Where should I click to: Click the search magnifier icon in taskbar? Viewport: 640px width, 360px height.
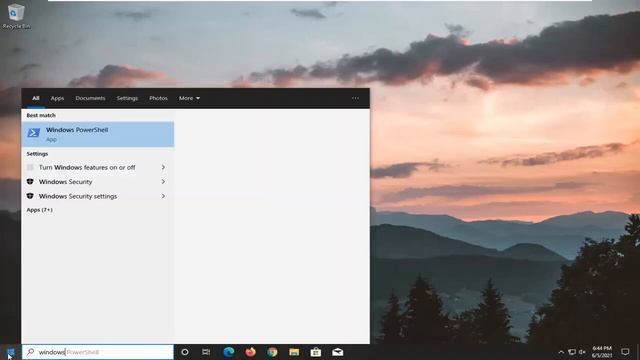click(30, 352)
